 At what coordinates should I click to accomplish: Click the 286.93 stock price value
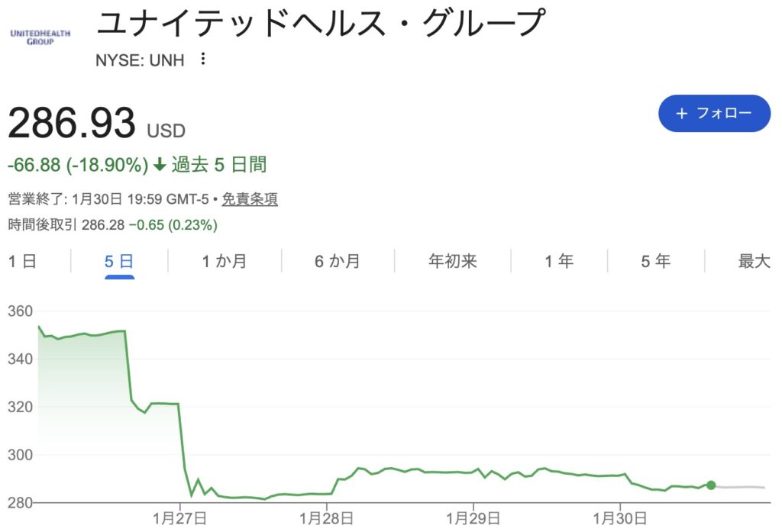point(72,124)
